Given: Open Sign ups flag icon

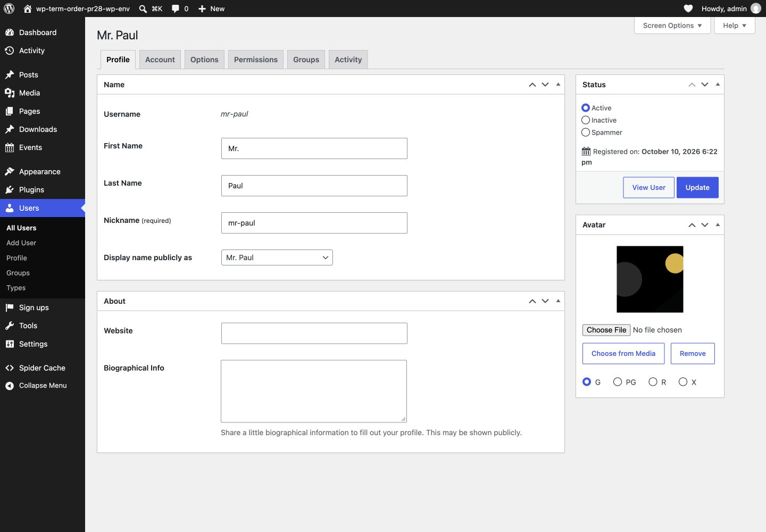Looking at the screenshot, I should point(10,307).
